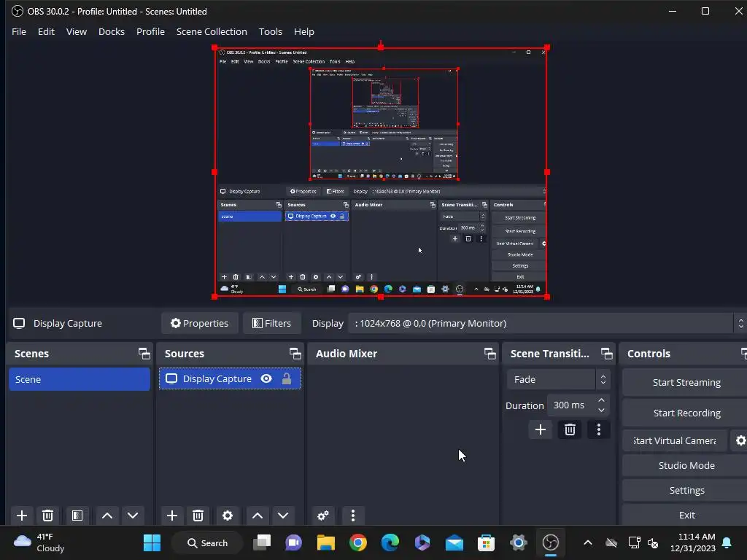The height and width of the screenshot is (560, 747).
Task: Toggle Display Capture visibility eye
Action: click(x=266, y=378)
